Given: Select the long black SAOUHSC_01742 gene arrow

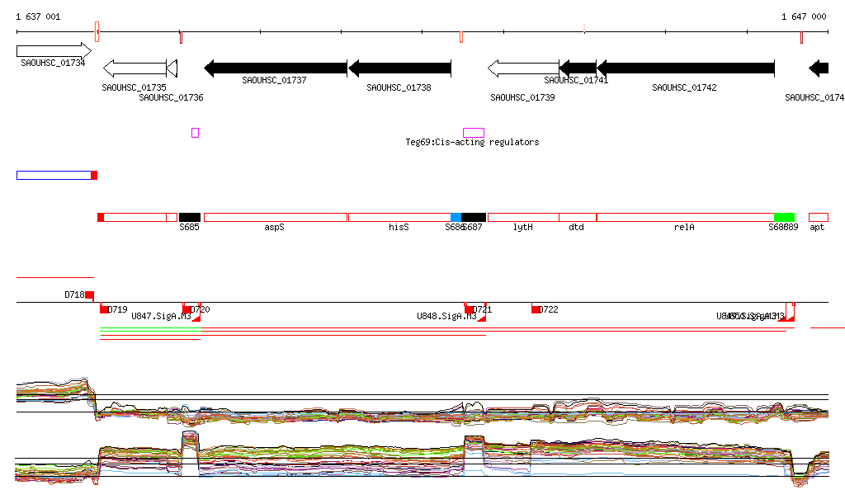Looking at the screenshot, I should (x=686, y=68).
